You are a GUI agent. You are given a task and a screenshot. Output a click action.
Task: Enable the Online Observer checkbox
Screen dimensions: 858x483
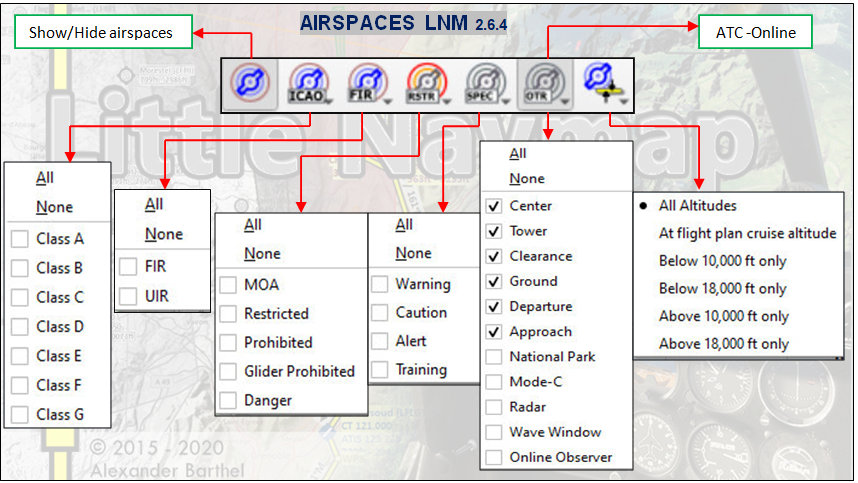point(494,457)
